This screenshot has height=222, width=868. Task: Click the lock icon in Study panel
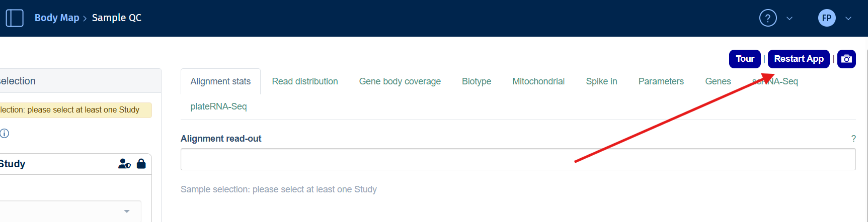click(141, 164)
